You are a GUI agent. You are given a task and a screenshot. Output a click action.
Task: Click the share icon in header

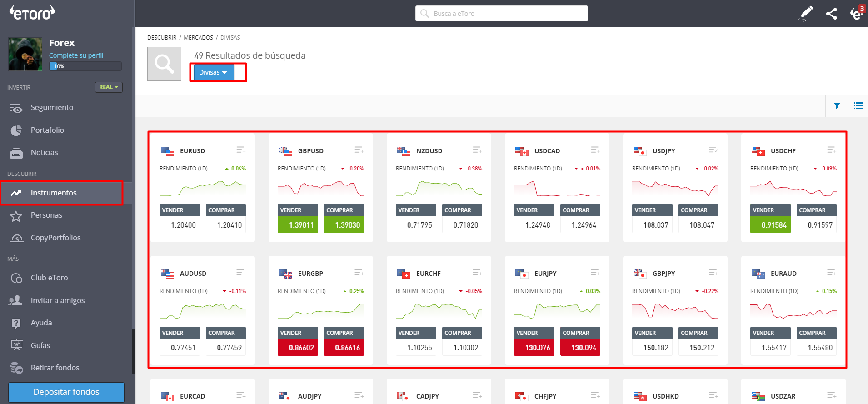point(831,14)
